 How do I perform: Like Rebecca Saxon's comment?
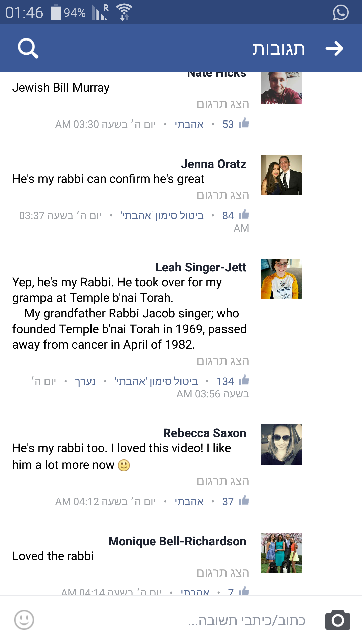(189, 502)
